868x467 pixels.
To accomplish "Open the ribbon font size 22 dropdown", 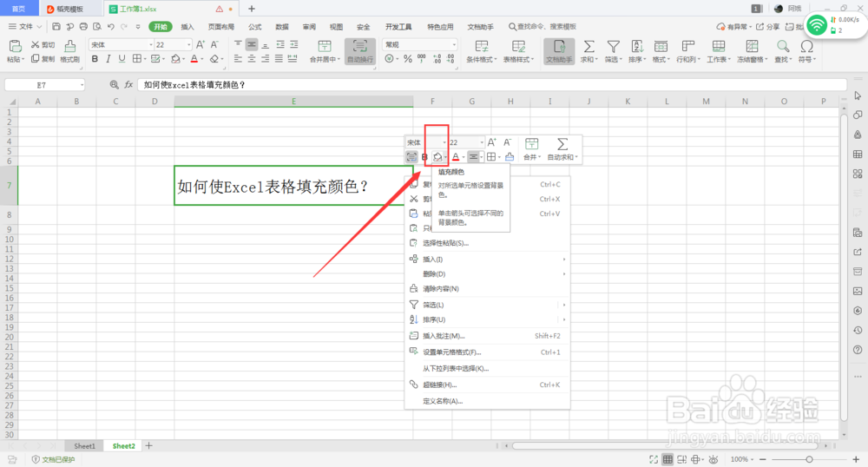I will [188, 45].
